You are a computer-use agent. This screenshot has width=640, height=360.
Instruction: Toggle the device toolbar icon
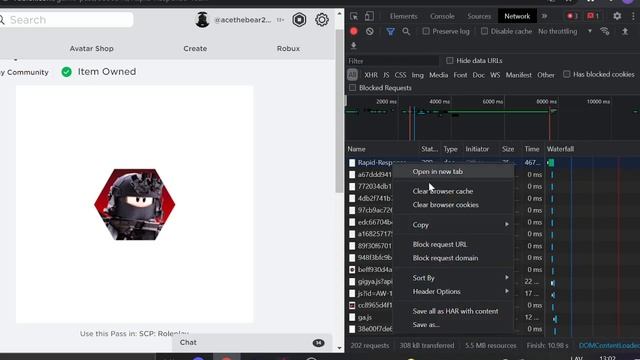click(369, 16)
